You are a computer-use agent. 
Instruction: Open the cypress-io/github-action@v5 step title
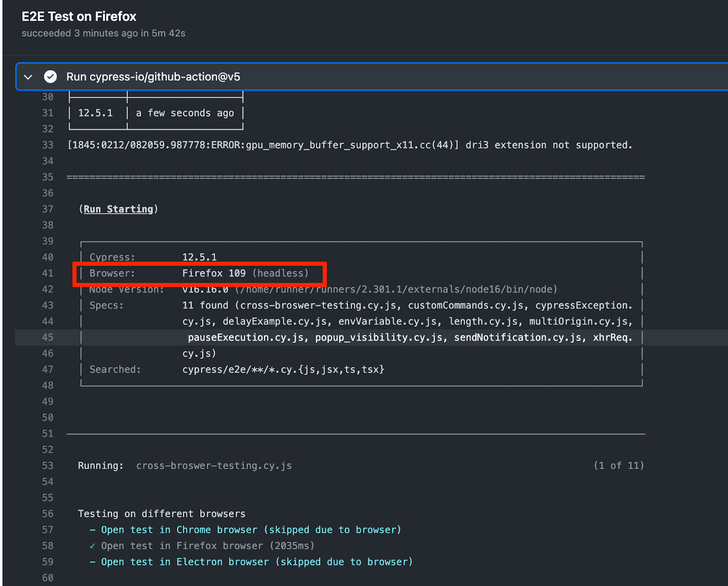[153, 76]
